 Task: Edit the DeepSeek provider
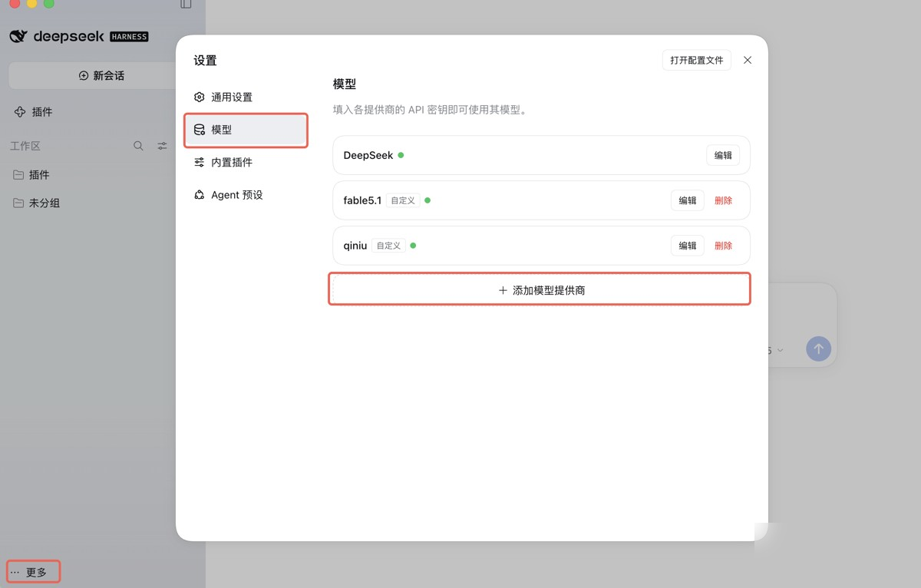click(723, 155)
